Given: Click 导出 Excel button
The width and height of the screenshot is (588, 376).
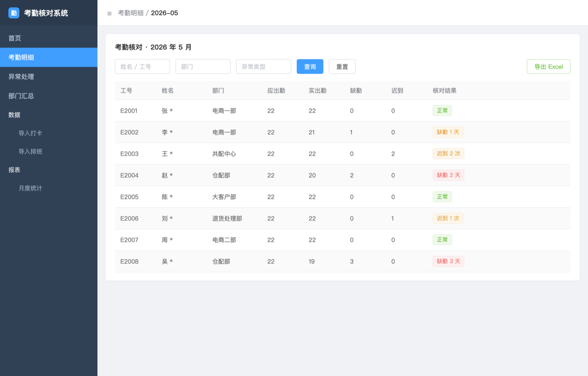Looking at the screenshot, I should 548,66.
